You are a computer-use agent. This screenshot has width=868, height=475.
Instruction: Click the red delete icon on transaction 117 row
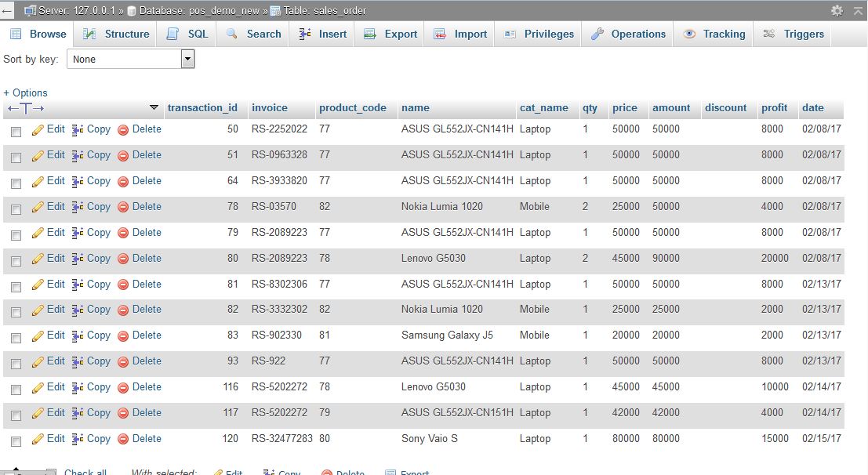pos(123,414)
